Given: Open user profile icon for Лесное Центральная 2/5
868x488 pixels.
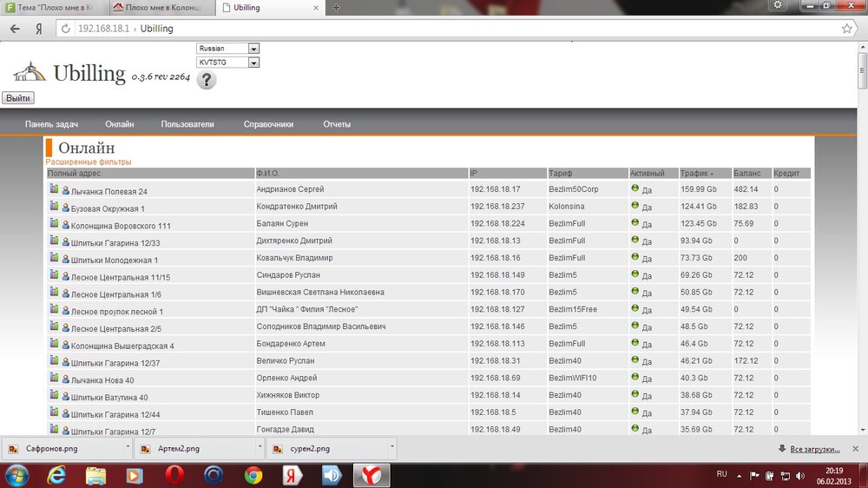Looking at the screenshot, I should coord(65,328).
